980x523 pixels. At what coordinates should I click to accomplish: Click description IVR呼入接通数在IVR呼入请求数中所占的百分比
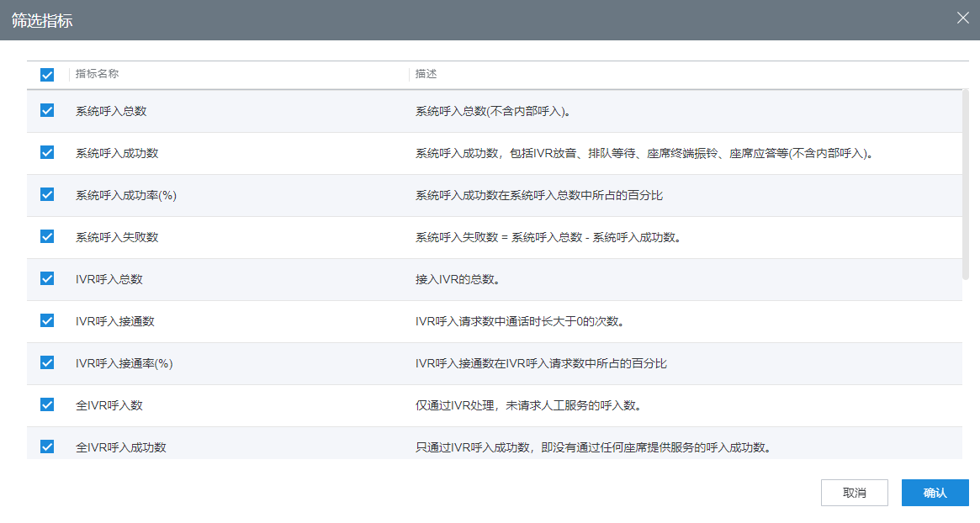click(x=541, y=363)
